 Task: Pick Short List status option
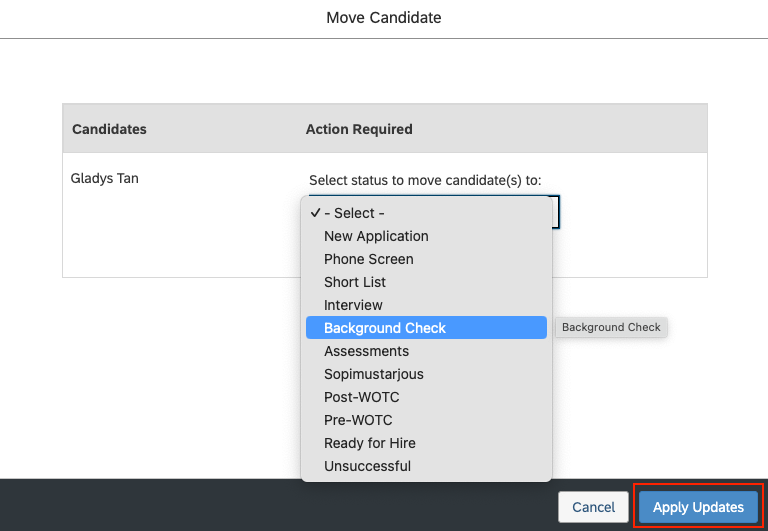point(355,282)
